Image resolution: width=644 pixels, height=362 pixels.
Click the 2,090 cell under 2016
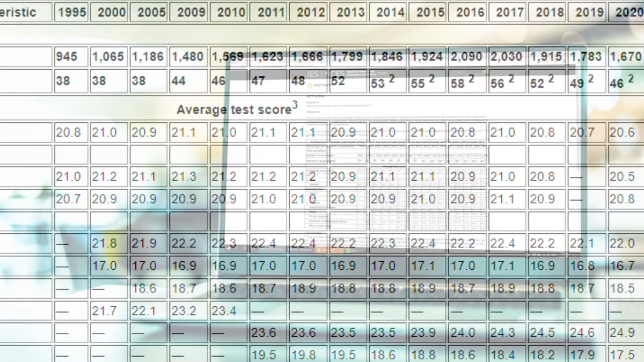click(469, 57)
